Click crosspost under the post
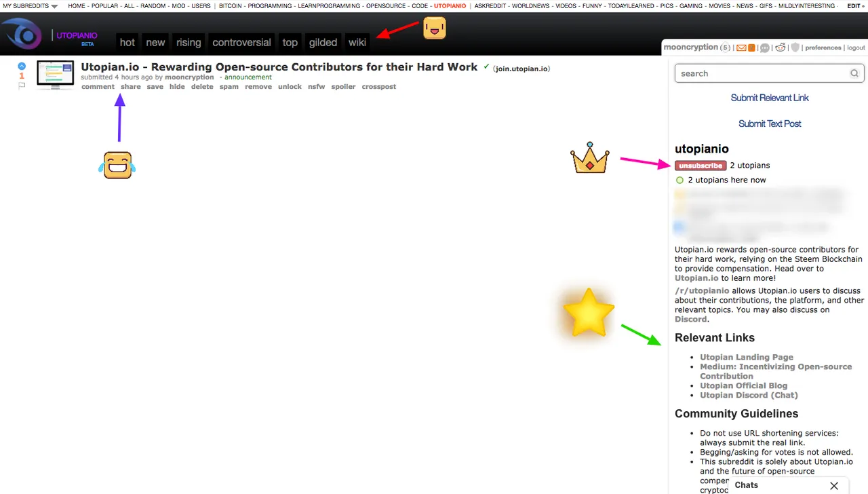The height and width of the screenshot is (494, 868). tap(379, 87)
